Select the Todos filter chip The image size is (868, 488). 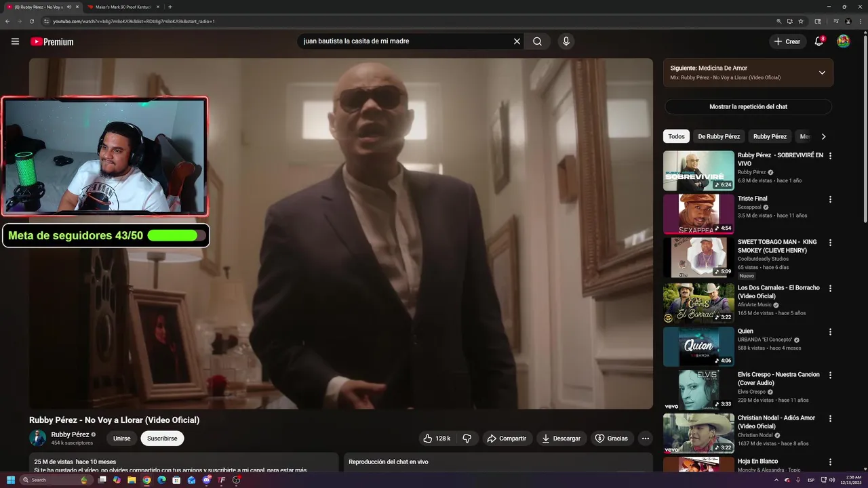tap(676, 136)
